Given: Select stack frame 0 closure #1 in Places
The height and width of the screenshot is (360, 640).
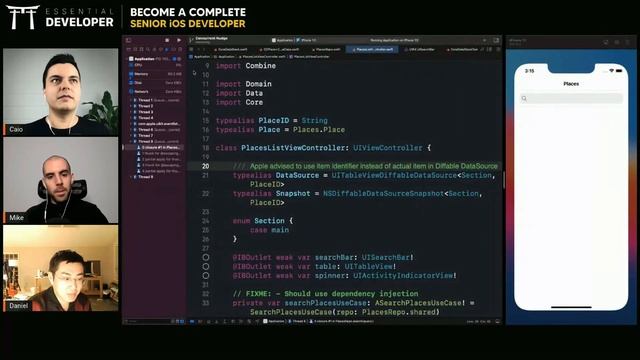Looking at the screenshot, I should (x=159, y=147).
